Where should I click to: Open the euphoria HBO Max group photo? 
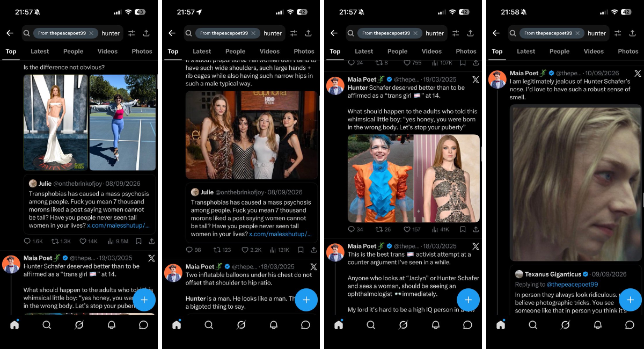tap(252, 135)
